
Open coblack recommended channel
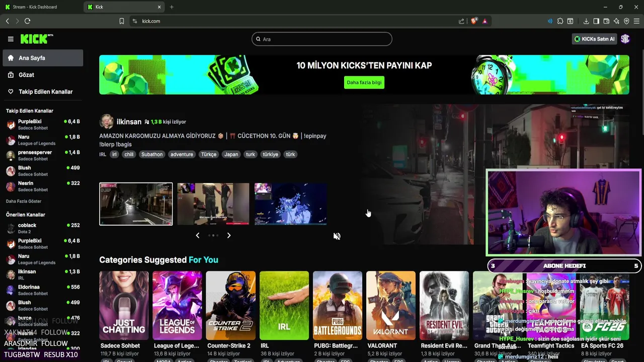tap(43, 228)
